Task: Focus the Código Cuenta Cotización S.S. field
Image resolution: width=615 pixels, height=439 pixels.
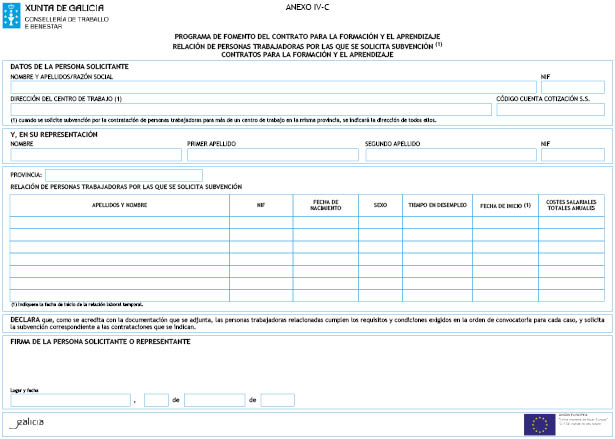Action: [x=551, y=109]
